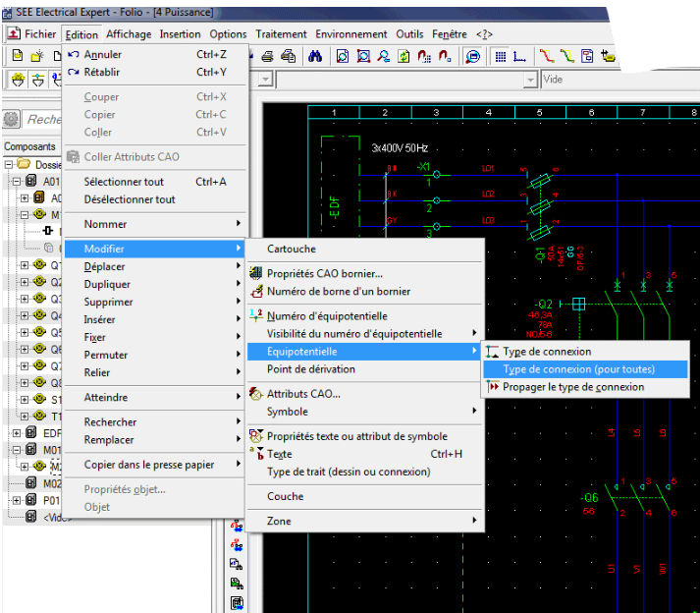Click Propriétés CAO bornier menu icon

pos(256,273)
